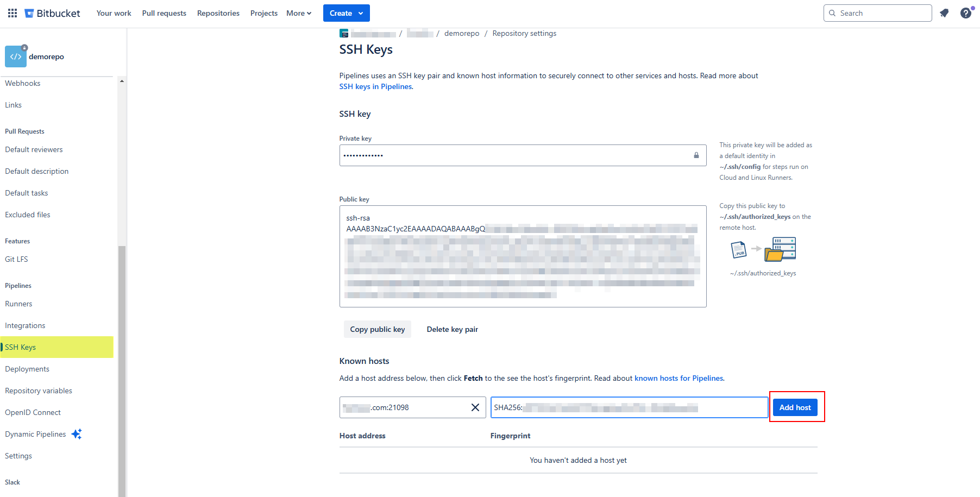Click the host address input field
Viewport: 980px width, 497px height.
[x=413, y=407]
